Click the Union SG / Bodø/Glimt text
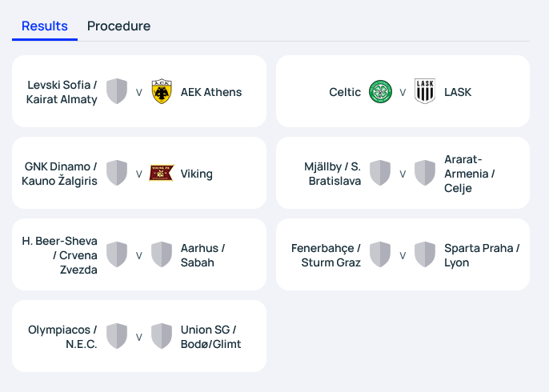 click(210, 337)
